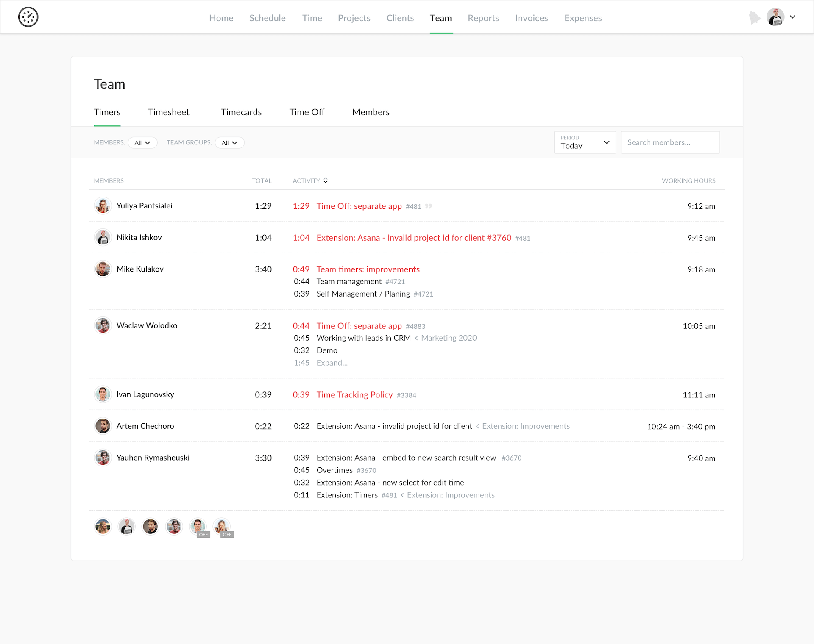Click fifth bottom avatar marked OFF
The height and width of the screenshot is (644, 814).
point(198,527)
